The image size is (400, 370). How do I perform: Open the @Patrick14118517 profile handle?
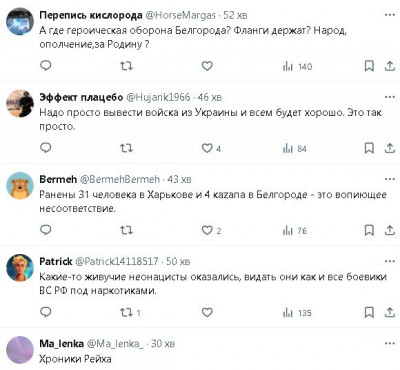(117, 261)
